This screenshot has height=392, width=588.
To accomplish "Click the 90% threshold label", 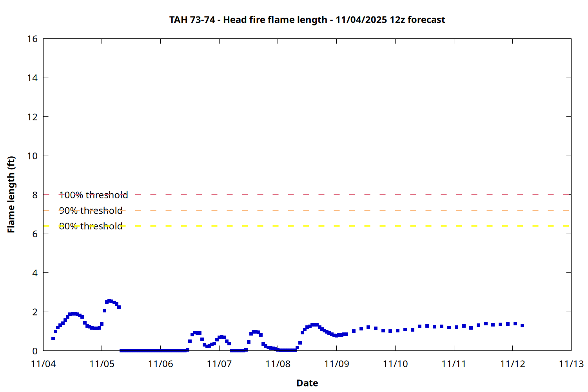I will (x=91, y=211).
